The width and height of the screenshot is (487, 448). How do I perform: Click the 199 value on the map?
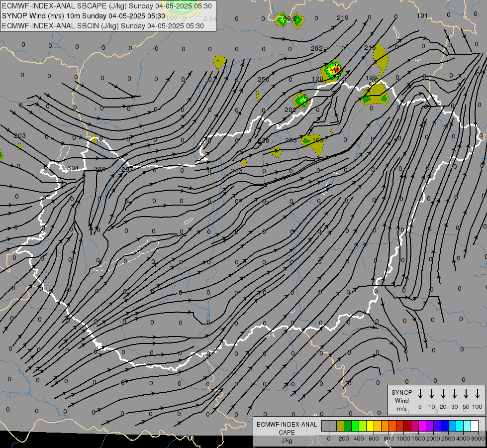pos(372,78)
